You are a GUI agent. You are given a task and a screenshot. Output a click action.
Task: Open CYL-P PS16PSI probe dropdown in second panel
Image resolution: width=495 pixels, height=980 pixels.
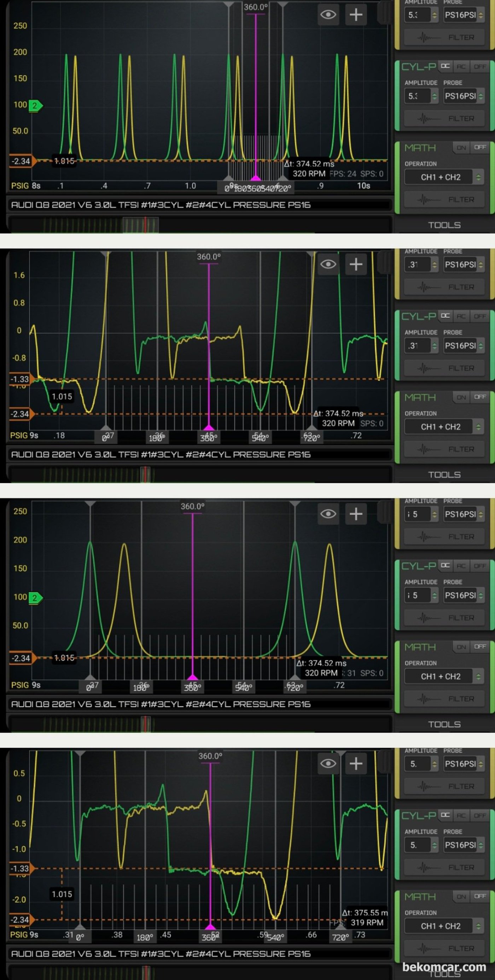pos(464,346)
